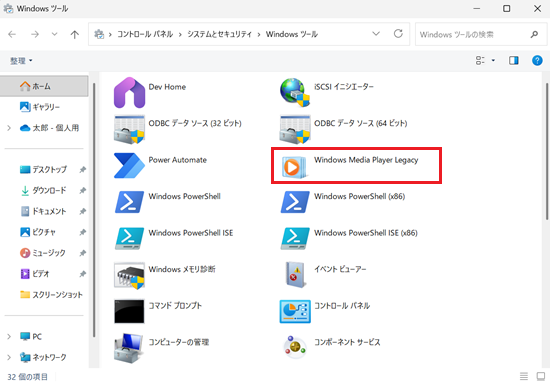
Task: Launch the コマンド プロンプト icon
Action: click(129, 311)
